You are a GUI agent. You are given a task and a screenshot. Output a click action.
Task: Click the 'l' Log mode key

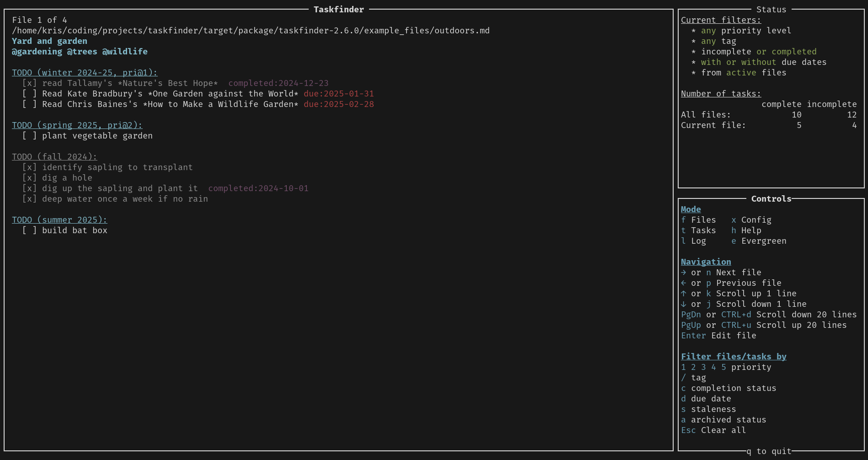tap(683, 241)
